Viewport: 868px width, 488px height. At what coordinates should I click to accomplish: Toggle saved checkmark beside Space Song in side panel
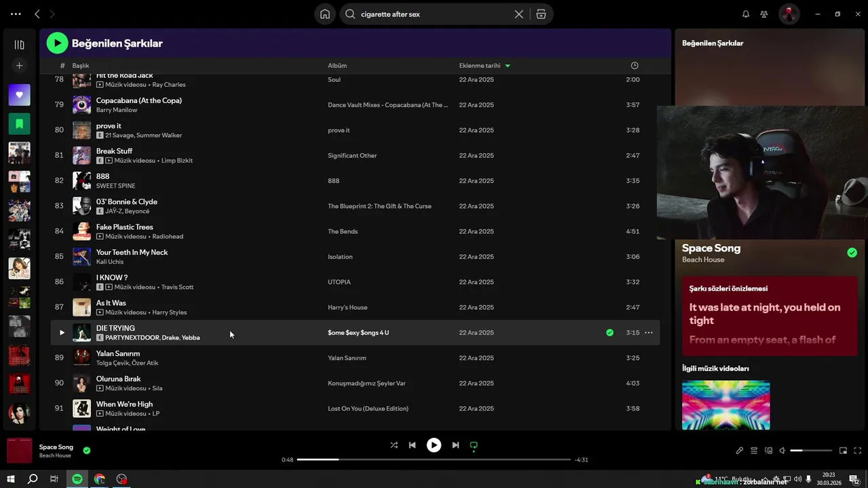pyautogui.click(x=852, y=253)
